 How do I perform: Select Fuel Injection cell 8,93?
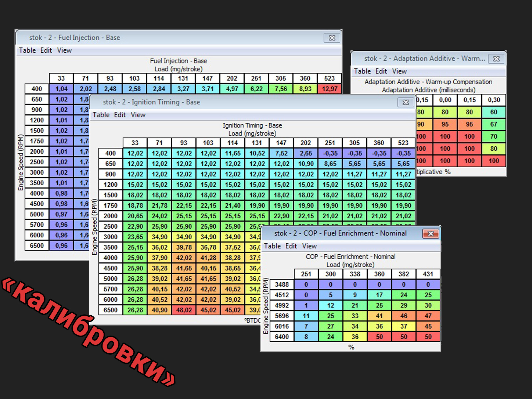(305, 89)
